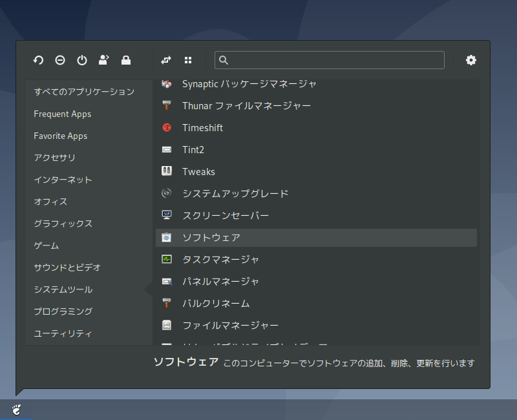Click the ファイルマネージャー cabinet icon
The image size is (517, 420).
(x=167, y=325)
